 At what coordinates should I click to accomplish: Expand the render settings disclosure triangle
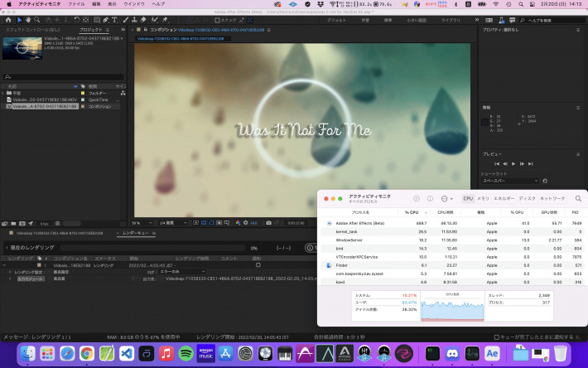[x=10, y=272]
